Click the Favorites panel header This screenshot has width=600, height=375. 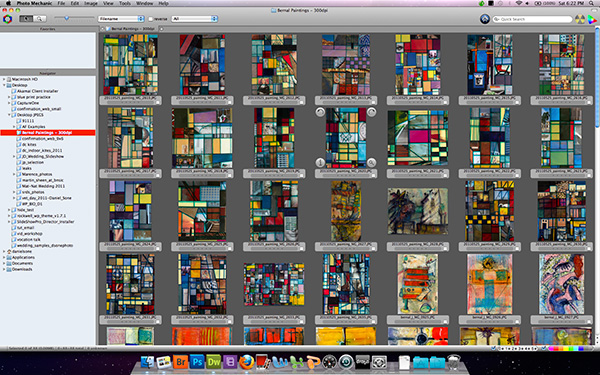48,29
